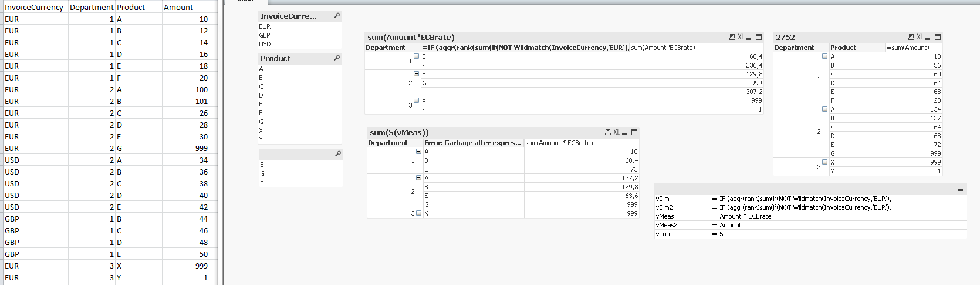This screenshot has width=980, height=285.
Task: Select product D in Product list box
Action: pos(299,95)
